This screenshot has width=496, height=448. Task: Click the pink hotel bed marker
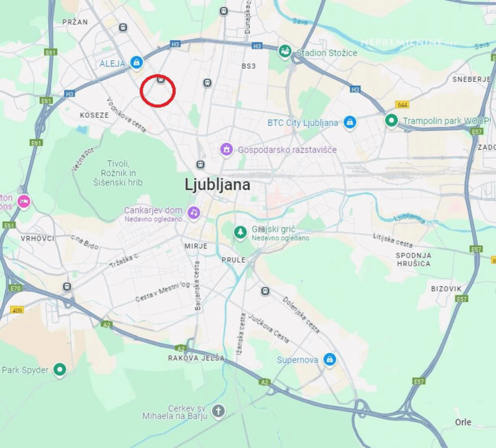tap(24, 201)
